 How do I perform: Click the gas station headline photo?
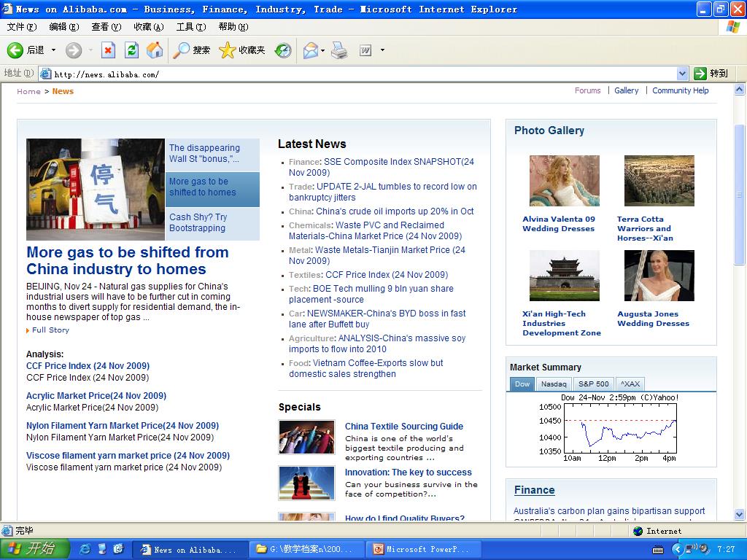pyautogui.click(x=96, y=190)
